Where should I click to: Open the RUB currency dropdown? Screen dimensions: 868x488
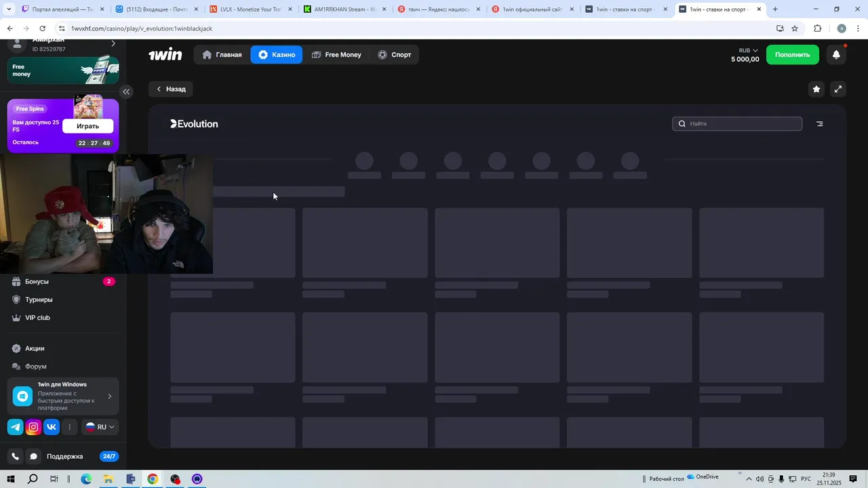(x=749, y=51)
